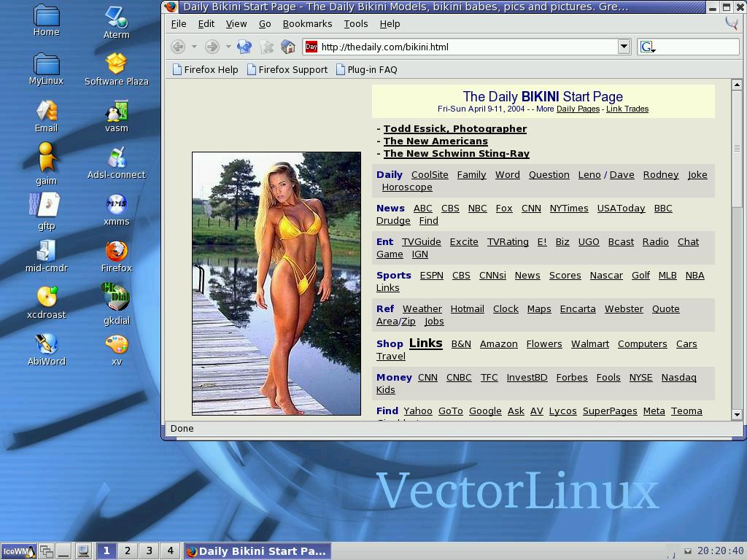
Task: Open the back button history dropdown arrow
Action: pos(194,47)
